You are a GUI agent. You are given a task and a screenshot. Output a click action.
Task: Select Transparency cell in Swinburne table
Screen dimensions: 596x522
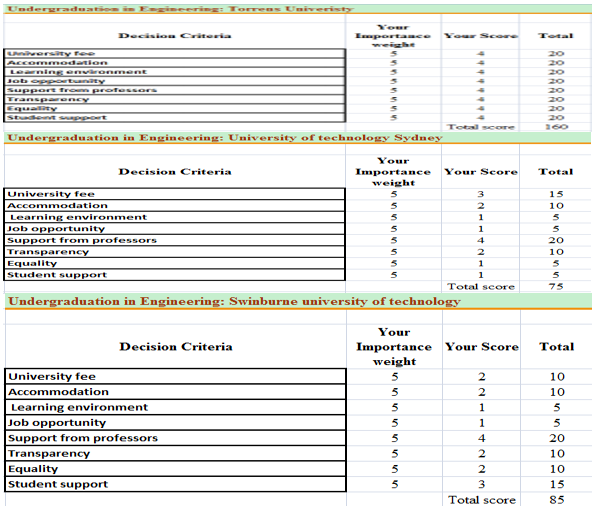coord(175,453)
